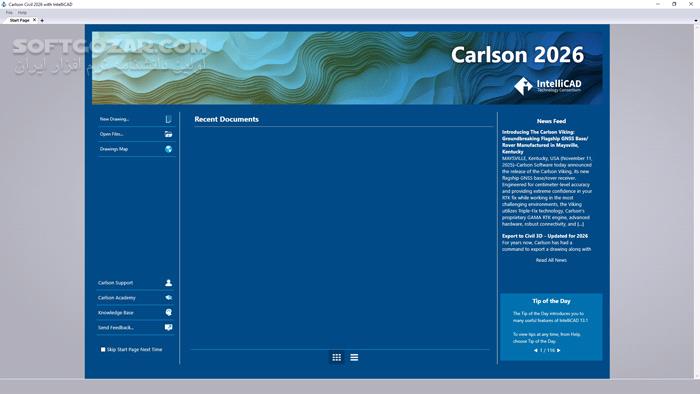Close the Carlson Civil window
700x394 pixels.
click(x=691, y=4)
